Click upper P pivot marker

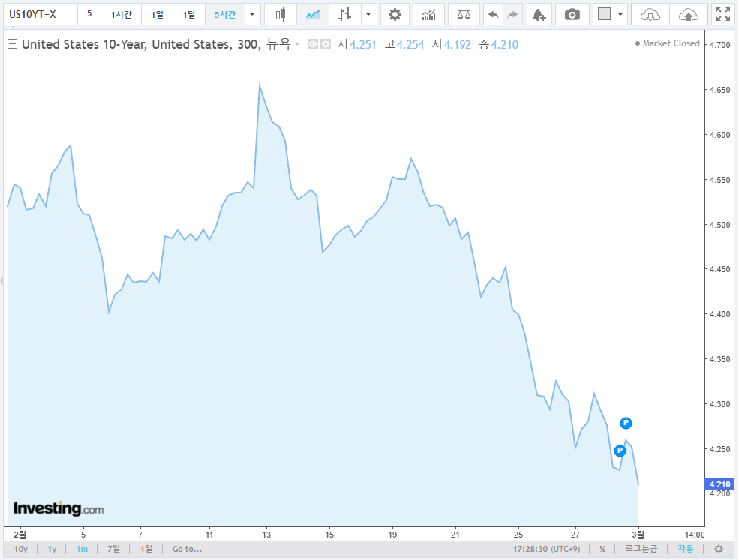626,423
